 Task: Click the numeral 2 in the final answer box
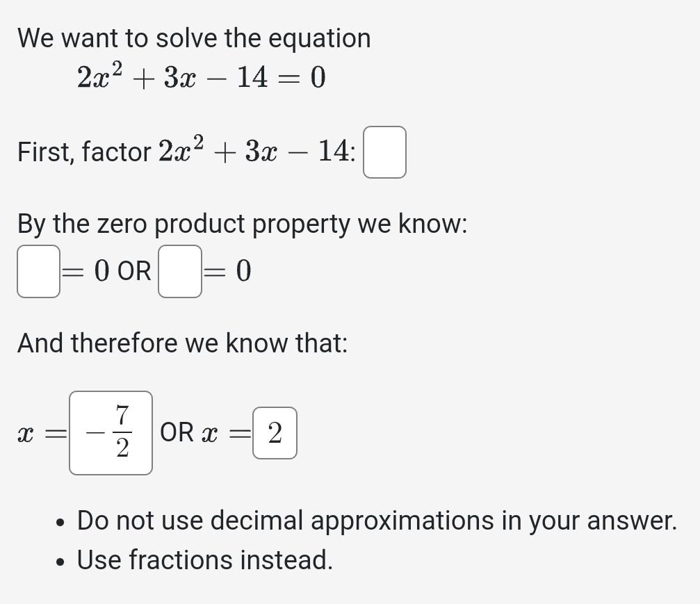click(x=274, y=433)
